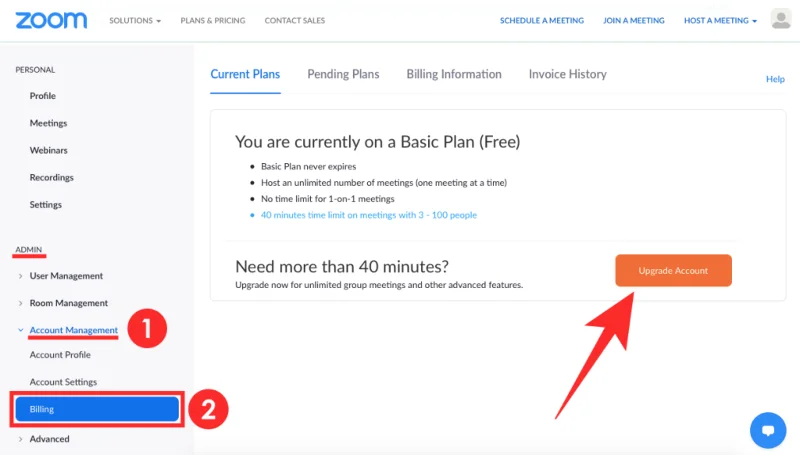Select Billing in the sidebar
This screenshot has width=800, height=455.
pyautogui.click(x=96, y=409)
